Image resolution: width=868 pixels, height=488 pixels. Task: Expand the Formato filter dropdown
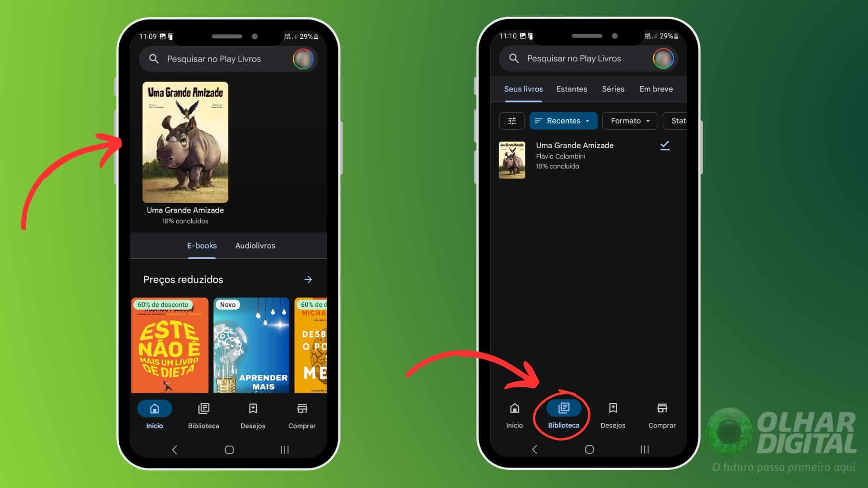tap(629, 120)
